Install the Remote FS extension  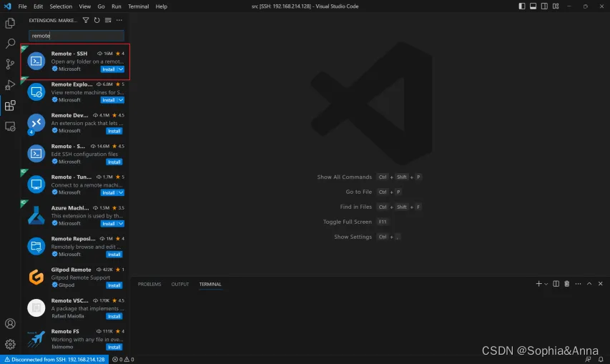[114, 347]
